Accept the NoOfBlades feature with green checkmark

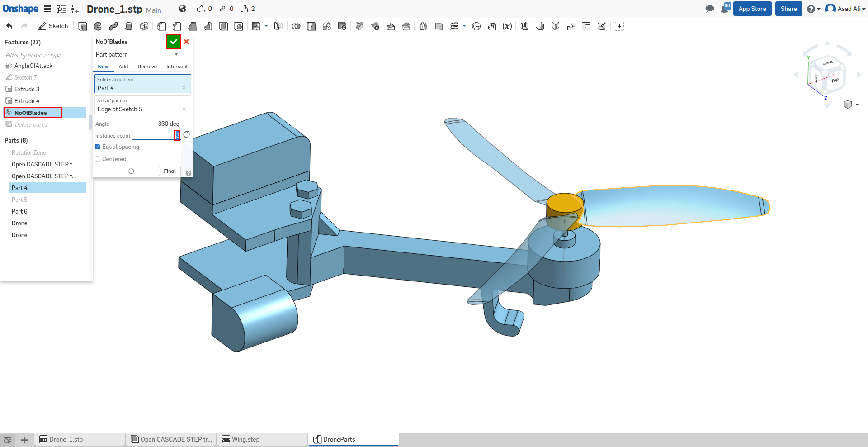click(174, 42)
